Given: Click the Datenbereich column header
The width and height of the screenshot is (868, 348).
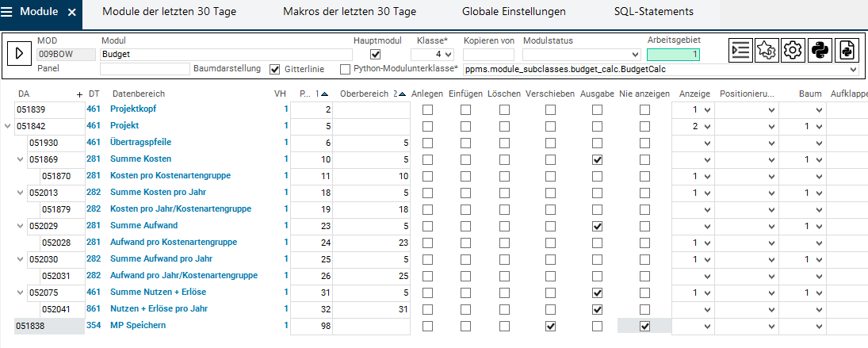Looking at the screenshot, I should [x=139, y=94].
